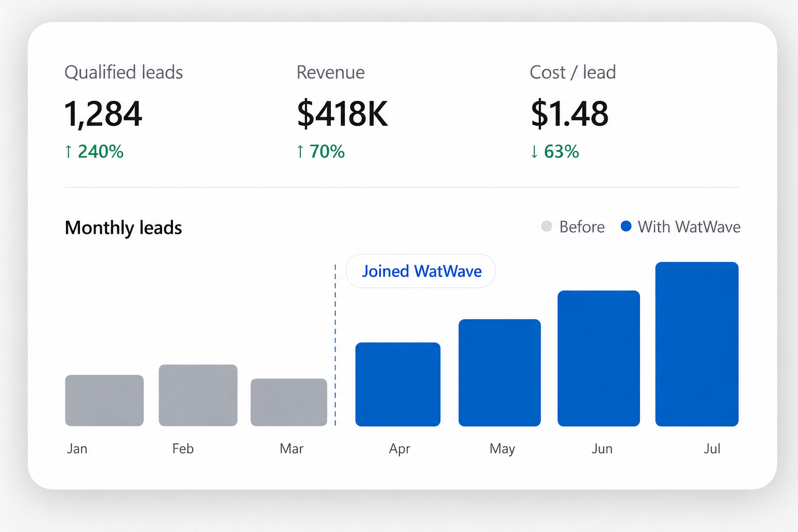Click the grey Before legend dot
Image resolution: width=798 pixels, height=532 pixels.
pyautogui.click(x=547, y=226)
